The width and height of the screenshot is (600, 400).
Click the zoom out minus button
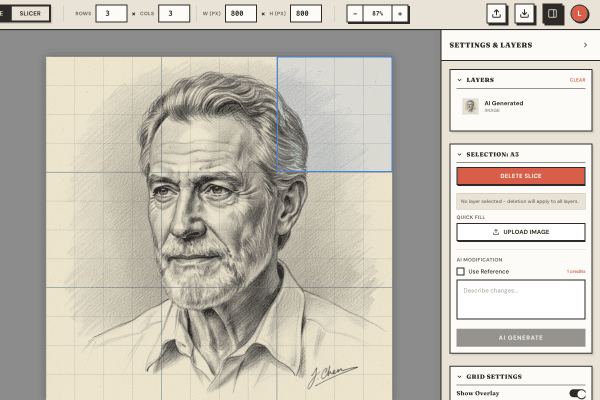357,14
